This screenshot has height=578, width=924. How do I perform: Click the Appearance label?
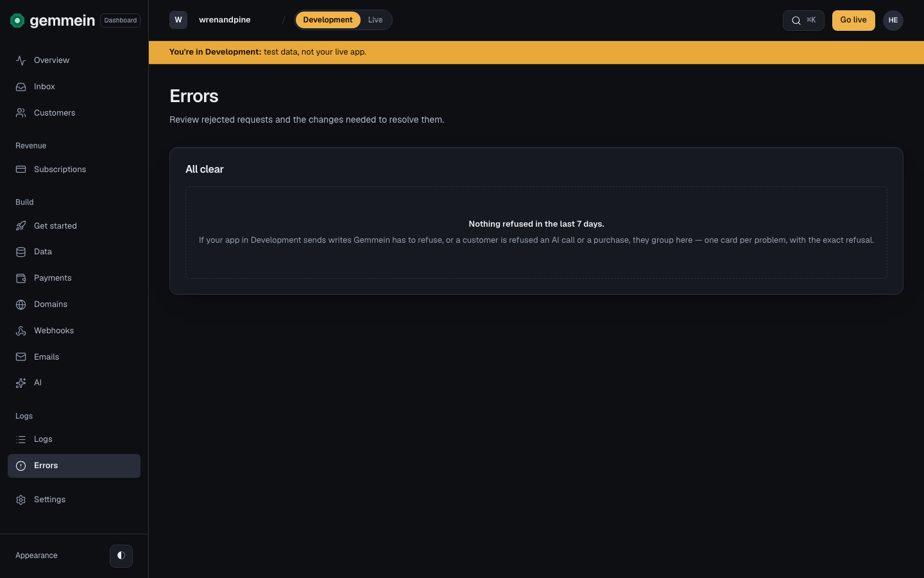[37, 556]
